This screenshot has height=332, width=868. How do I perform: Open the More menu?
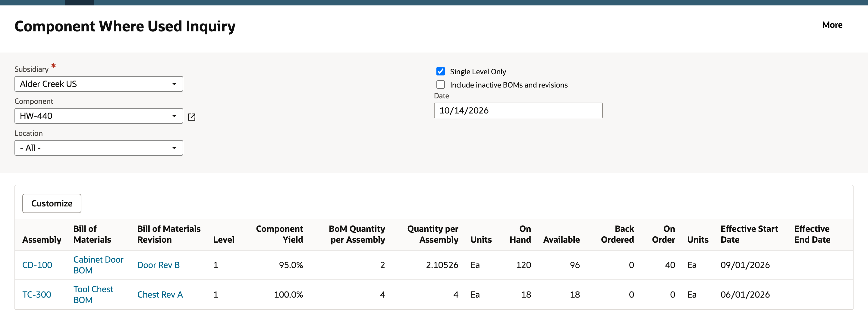coord(832,25)
